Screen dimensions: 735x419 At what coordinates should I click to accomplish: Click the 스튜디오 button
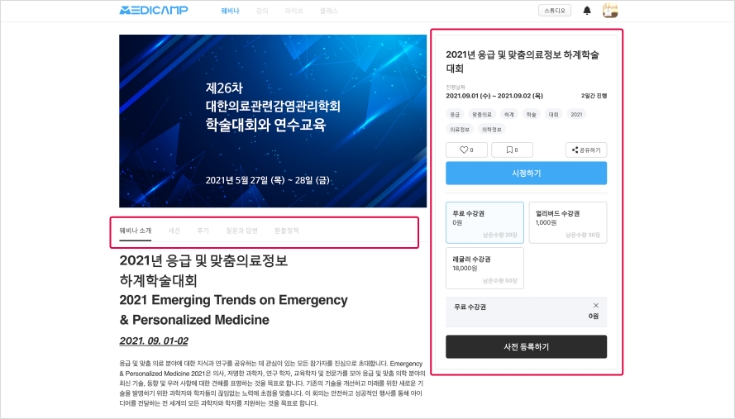555,10
